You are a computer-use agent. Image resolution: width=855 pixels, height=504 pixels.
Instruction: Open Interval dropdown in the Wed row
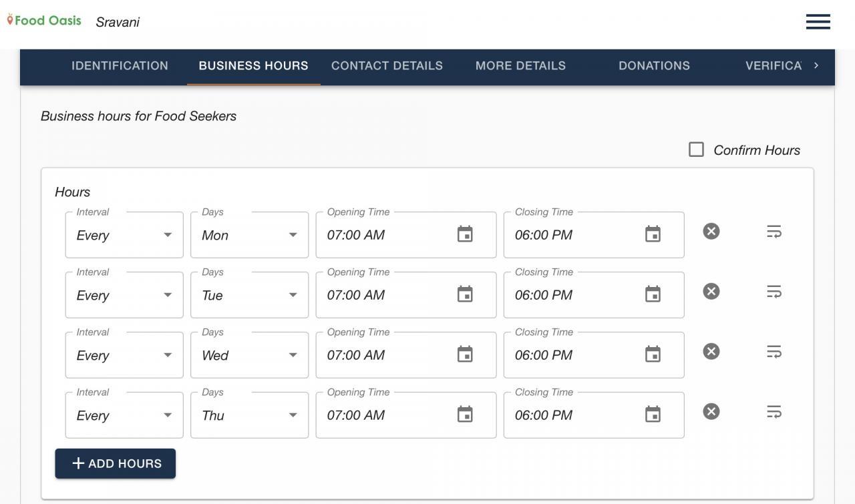tap(124, 355)
